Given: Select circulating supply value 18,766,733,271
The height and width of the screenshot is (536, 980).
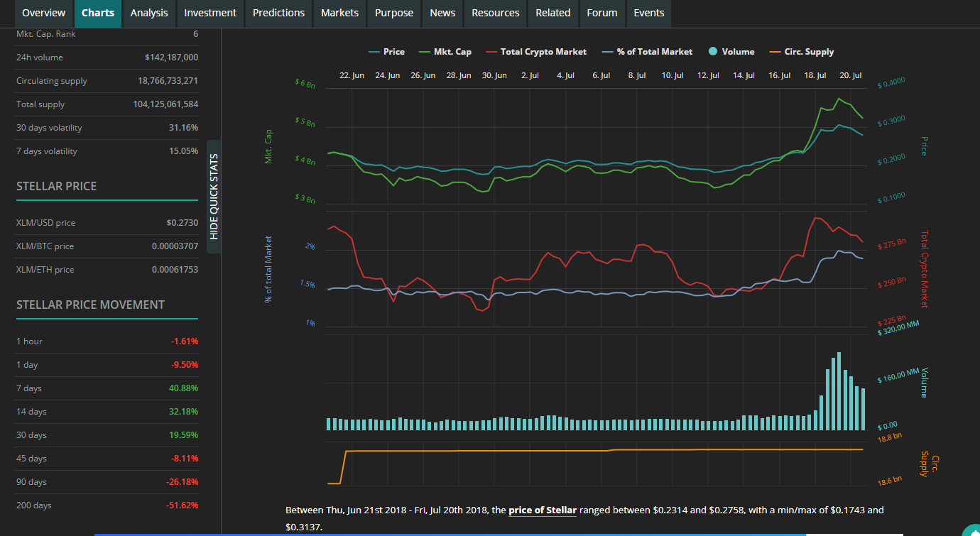Looking at the screenshot, I should tap(168, 81).
